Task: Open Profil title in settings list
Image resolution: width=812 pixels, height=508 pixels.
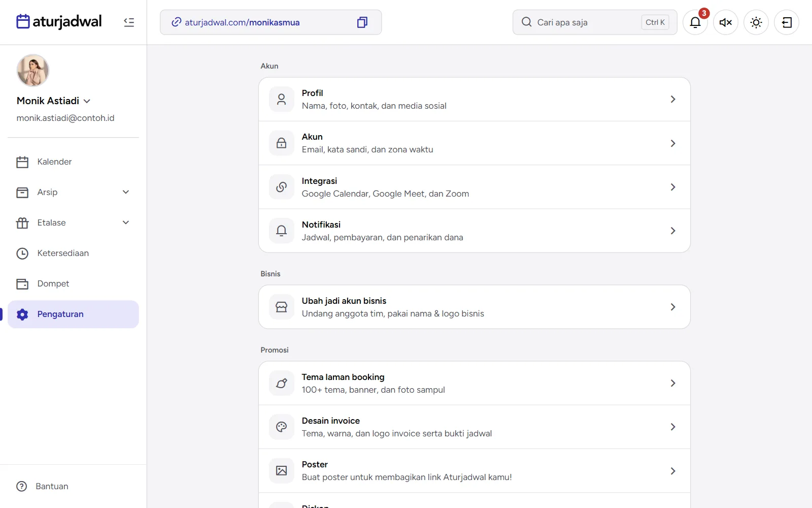Action: tap(312, 93)
